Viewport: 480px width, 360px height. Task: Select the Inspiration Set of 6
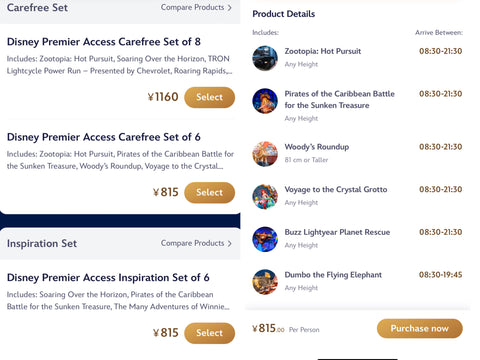point(209,333)
